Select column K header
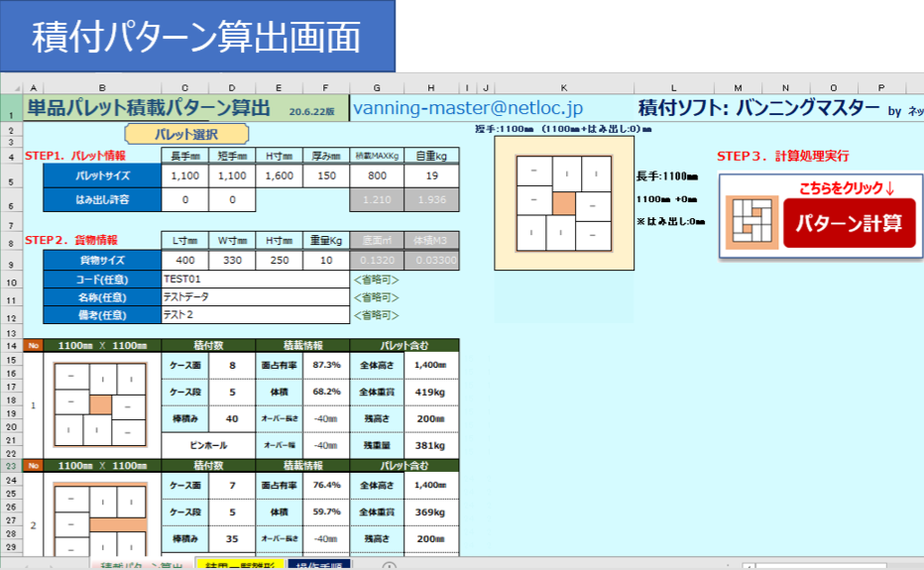This screenshot has height=570, width=924. pos(563,87)
